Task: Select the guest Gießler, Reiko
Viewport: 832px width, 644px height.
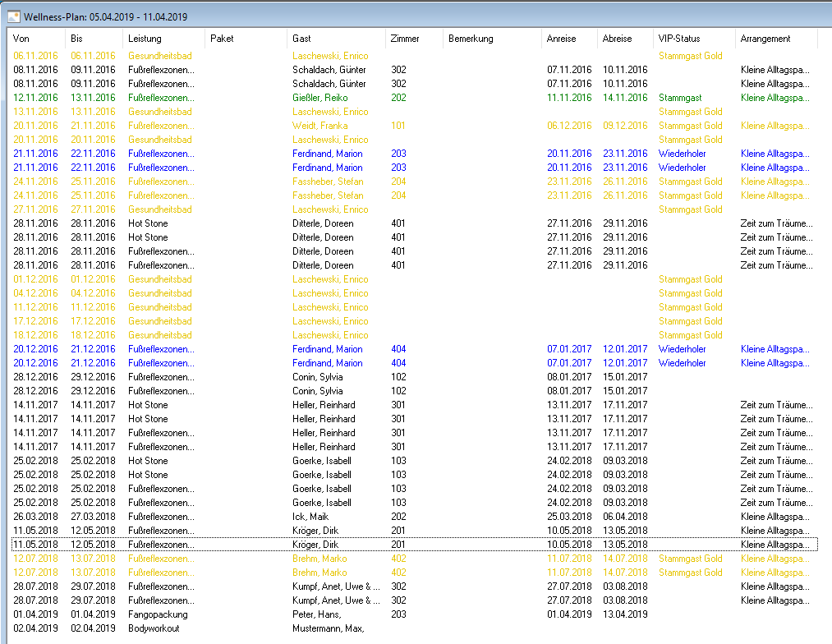Action: [320, 98]
